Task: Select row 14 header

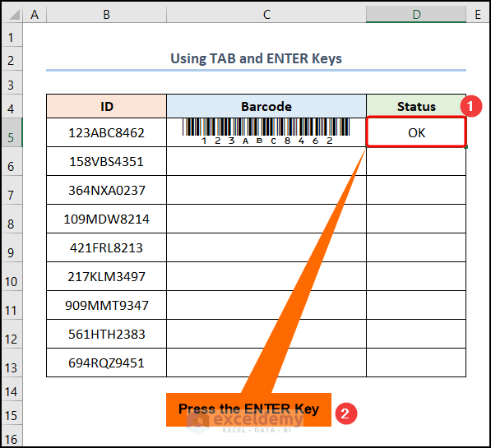Action: tap(12, 389)
